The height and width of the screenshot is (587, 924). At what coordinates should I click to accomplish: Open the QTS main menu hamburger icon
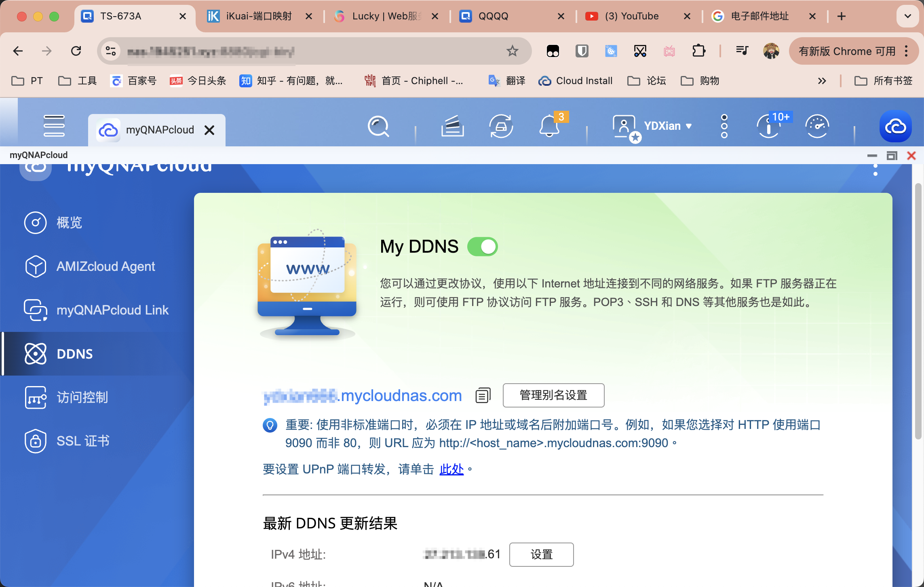54,126
